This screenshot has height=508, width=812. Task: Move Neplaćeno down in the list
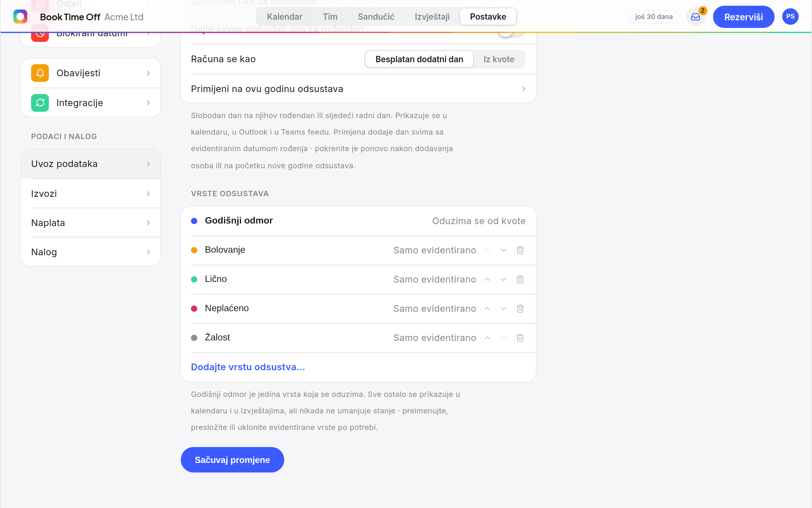click(504, 309)
